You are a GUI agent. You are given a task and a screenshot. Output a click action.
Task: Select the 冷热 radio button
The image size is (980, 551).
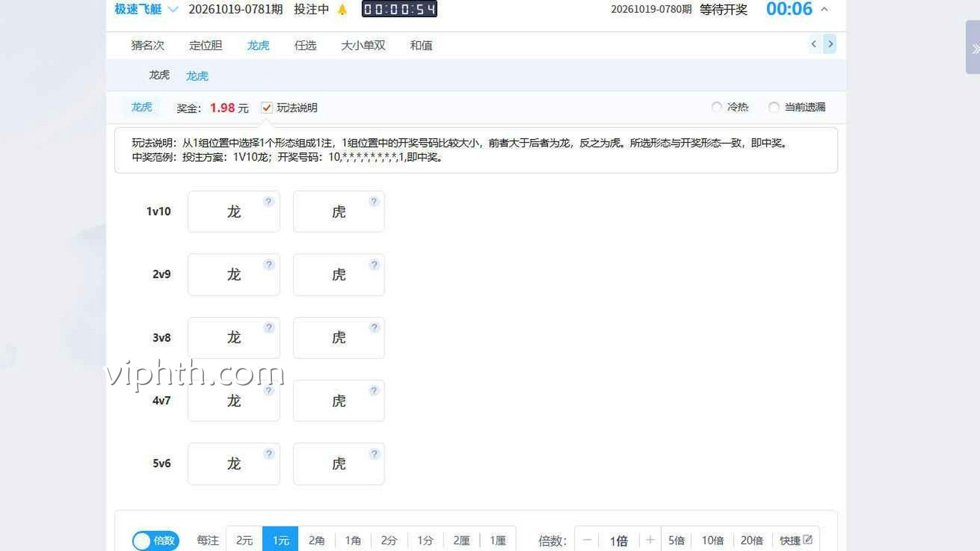(717, 107)
